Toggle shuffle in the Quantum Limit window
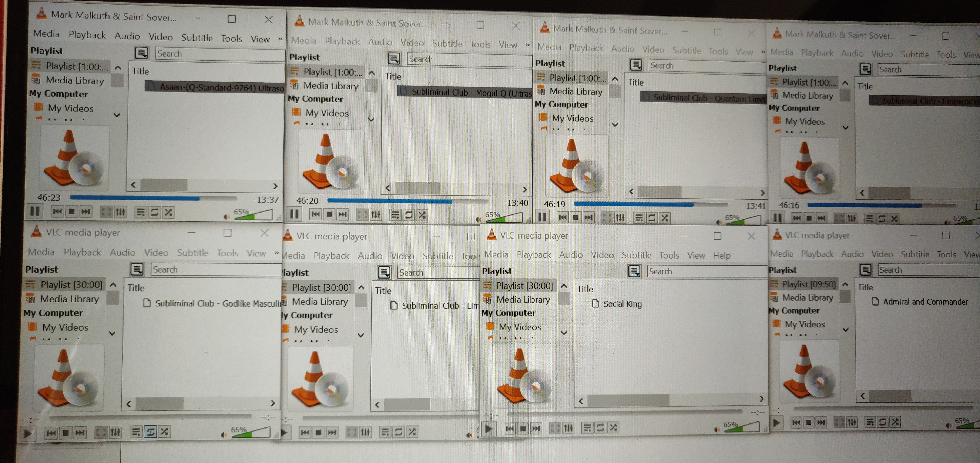 click(x=665, y=218)
